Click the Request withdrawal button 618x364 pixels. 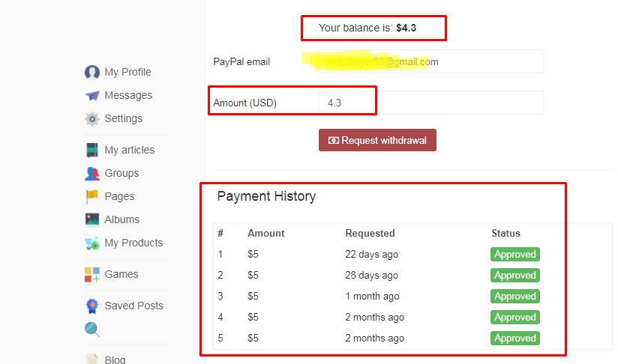coord(377,140)
